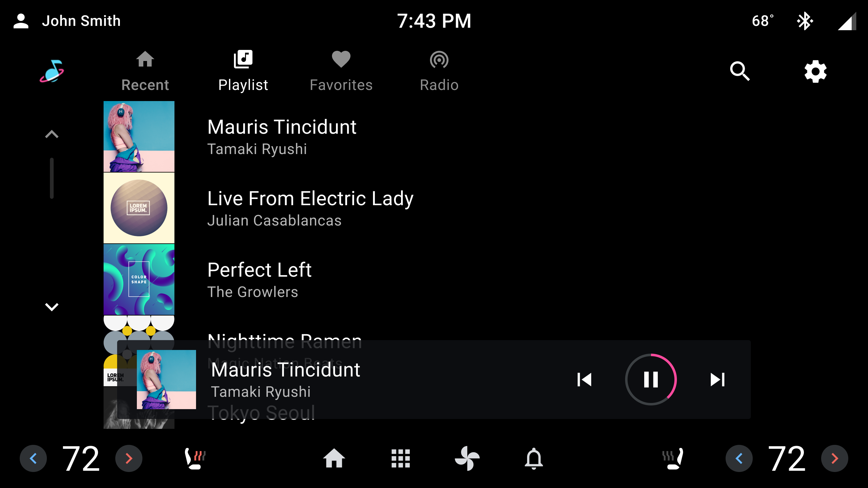Tap Mauris Tincidunt album thumbnail
Viewport: 868px width, 488px height.
[x=138, y=136]
